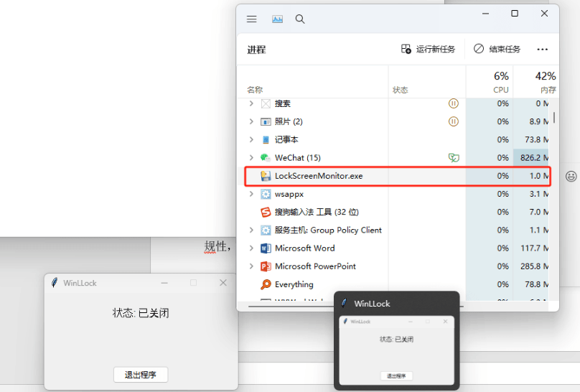Click the WinLLock taskbar preview thumbnail

(396, 350)
